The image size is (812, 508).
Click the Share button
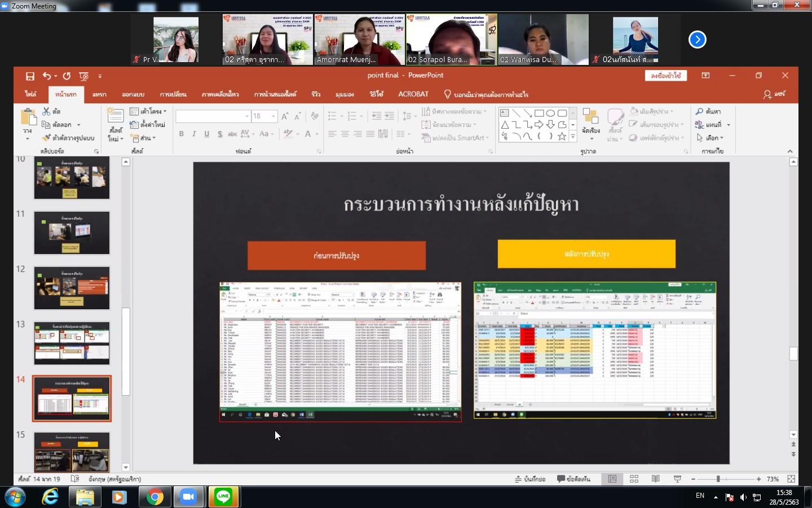coord(774,94)
